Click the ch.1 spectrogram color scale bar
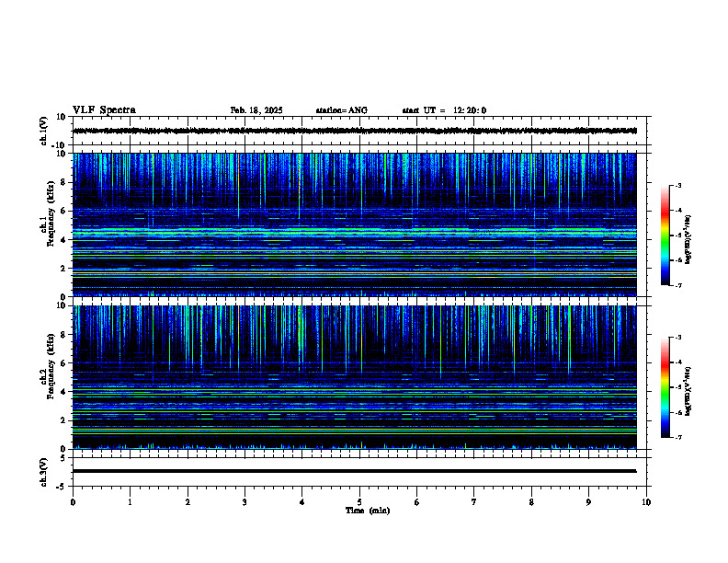728x563 pixels. (665, 236)
